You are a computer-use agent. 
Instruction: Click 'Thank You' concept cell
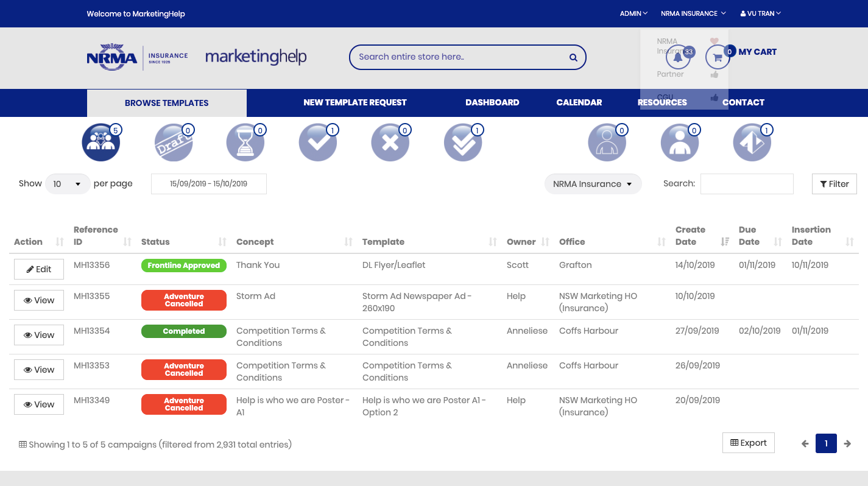[x=258, y=265]
